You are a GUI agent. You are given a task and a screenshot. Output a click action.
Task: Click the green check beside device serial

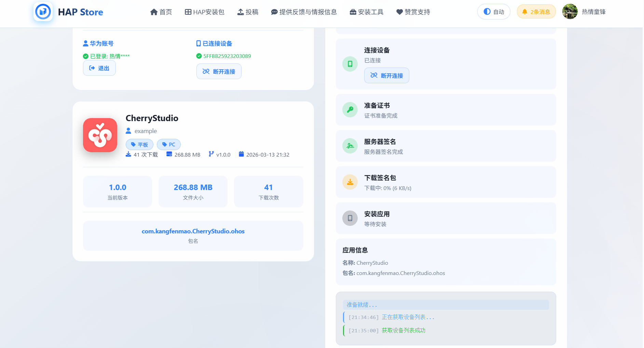tap(199, 56)
